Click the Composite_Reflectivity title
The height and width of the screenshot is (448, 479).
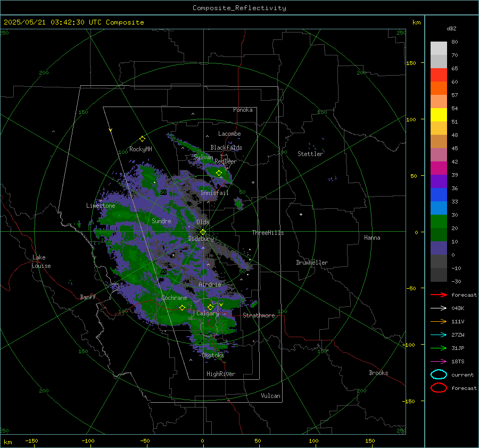tap(240, 8)
